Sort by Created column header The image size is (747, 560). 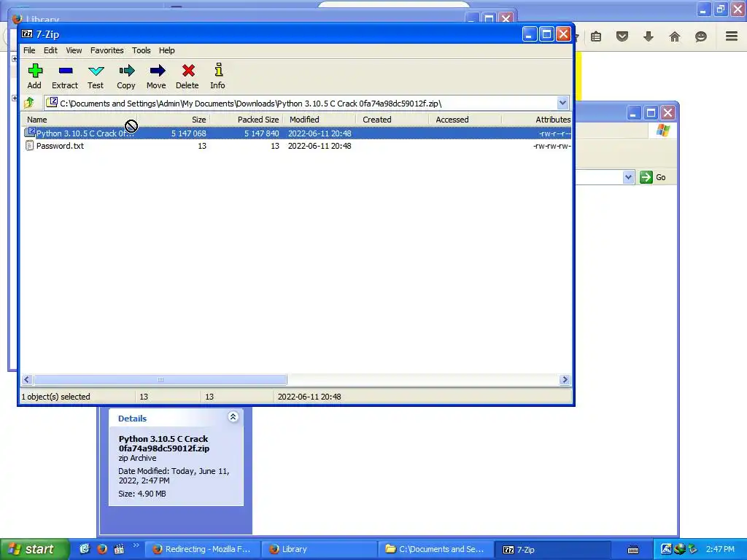tap(392, 120)
